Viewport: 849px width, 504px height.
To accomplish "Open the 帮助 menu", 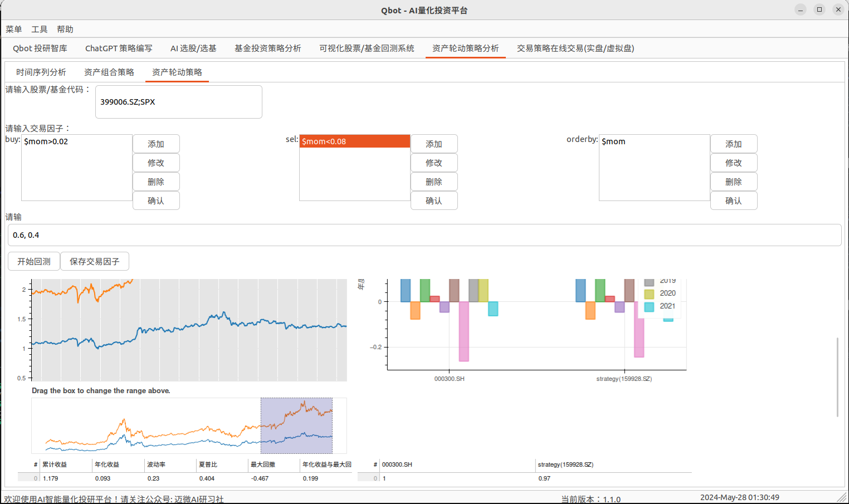I will [x=65, y=29].
